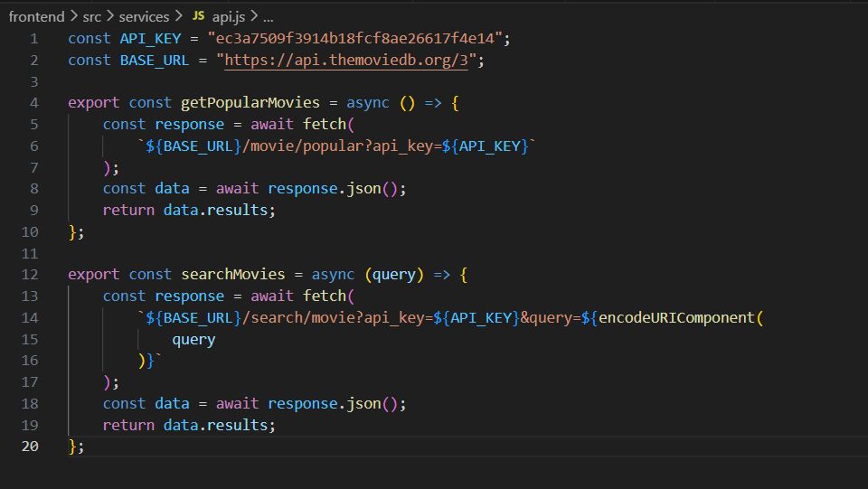Screen dimensions: 868x489
Task: Follow the api.themoviedb.org URL link
Action: click(350, 60)
